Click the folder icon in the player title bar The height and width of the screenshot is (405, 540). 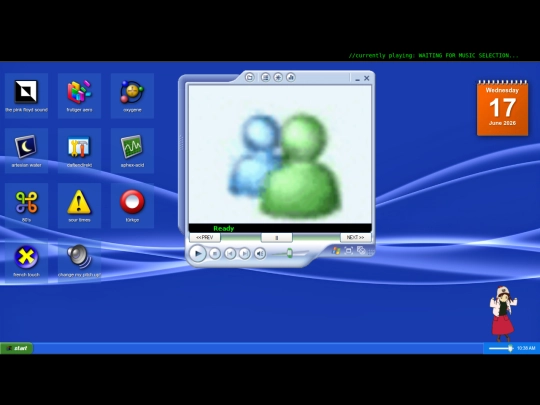pos(250,77)
